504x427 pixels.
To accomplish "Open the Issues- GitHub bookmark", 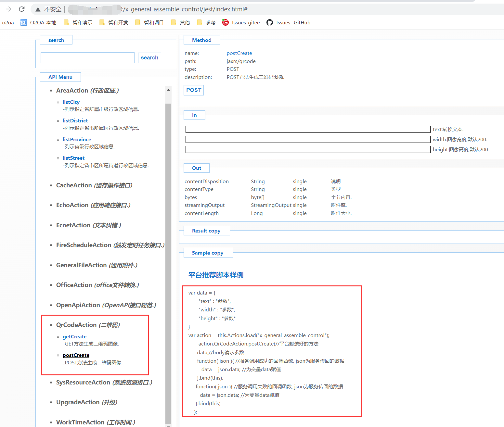I will 288,22.
